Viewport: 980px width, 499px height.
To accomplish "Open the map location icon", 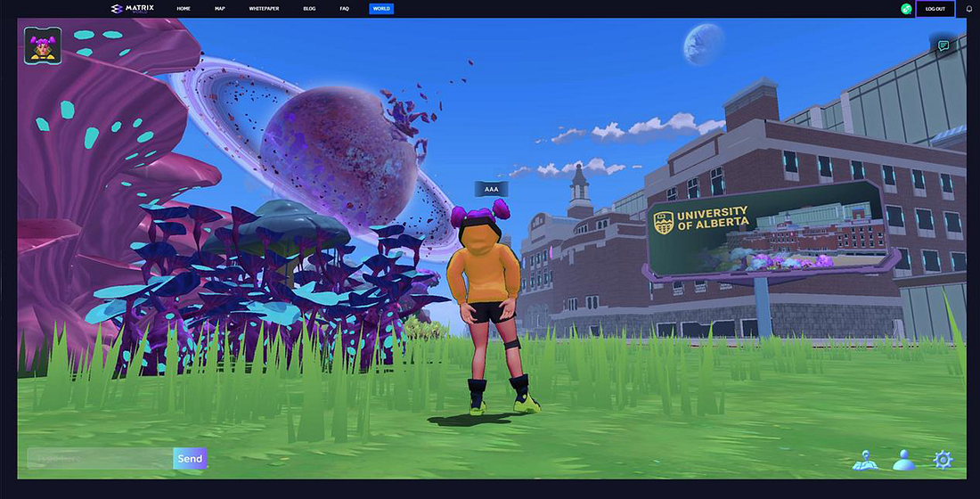I will click(x=865, y=460).
